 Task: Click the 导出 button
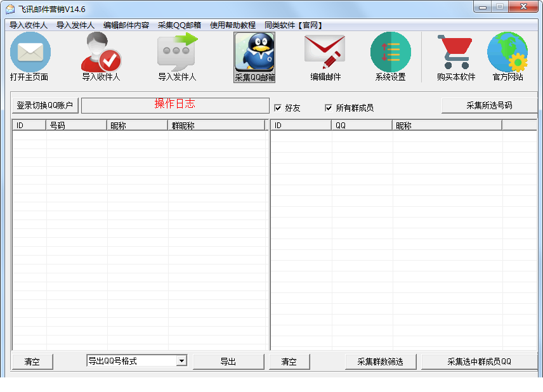(x=228, y=362)
